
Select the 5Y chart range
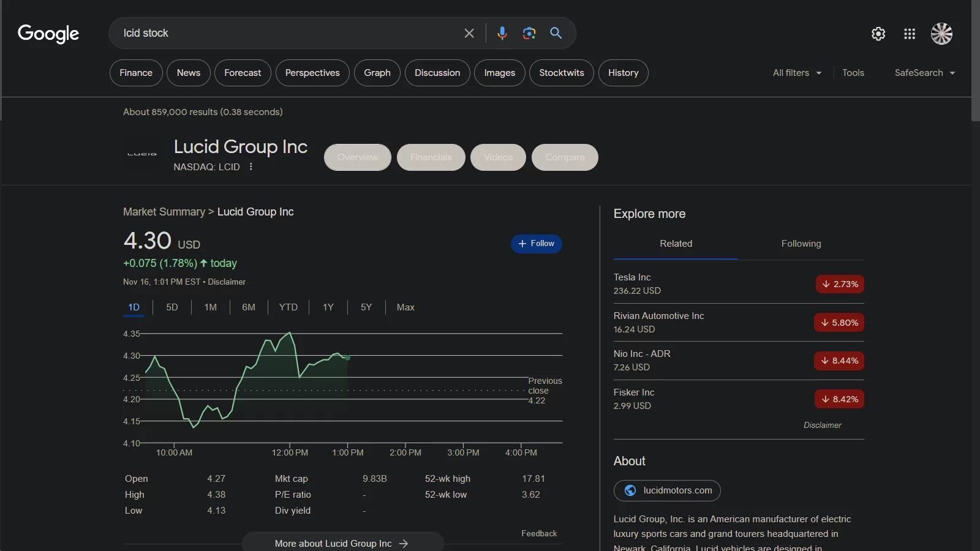366,307
